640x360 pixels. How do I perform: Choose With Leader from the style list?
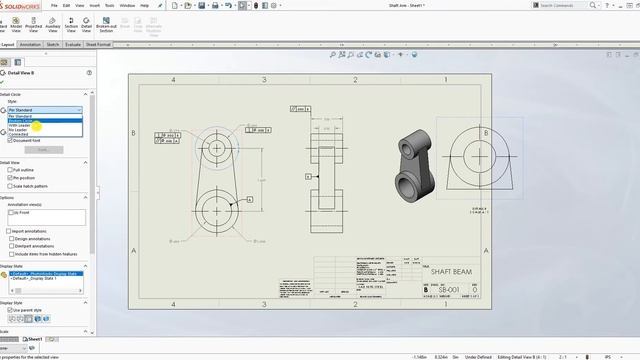click(x=45, y=125)
